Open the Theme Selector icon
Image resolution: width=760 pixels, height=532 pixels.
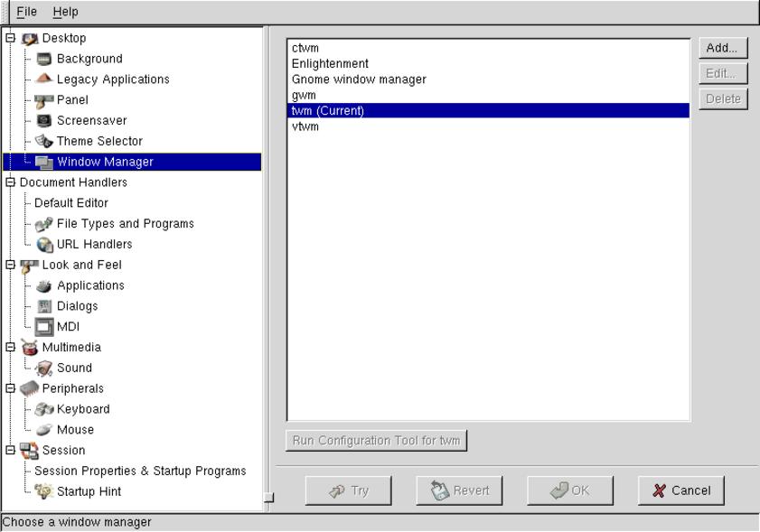(x=44, y=141)
